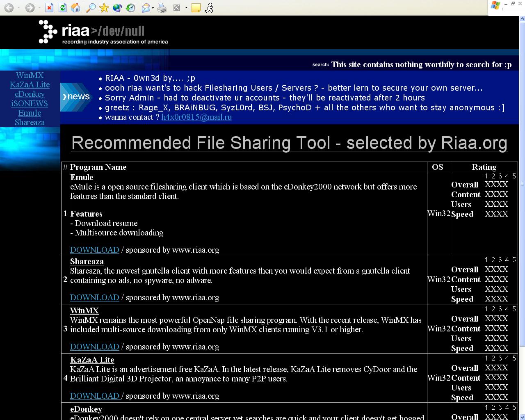Click the Recommended File Sharing Tool heading
The image size is (525, 420).
[289, 143]
